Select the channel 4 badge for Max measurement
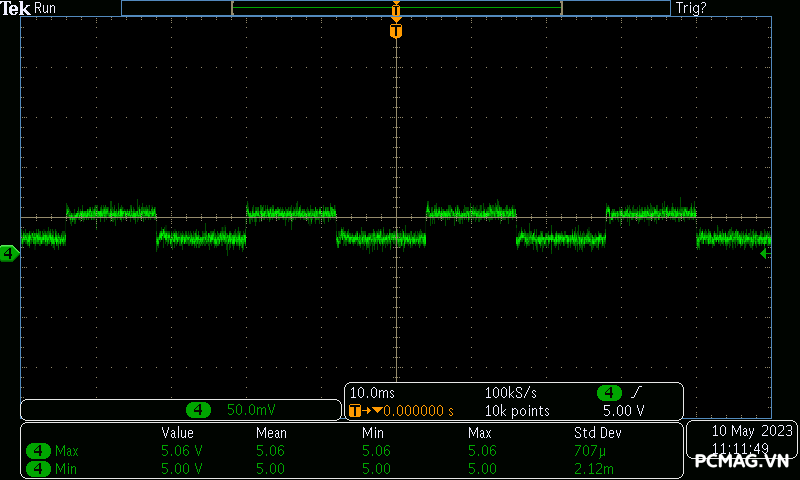 pyautogui.click(x=38, y=451)
